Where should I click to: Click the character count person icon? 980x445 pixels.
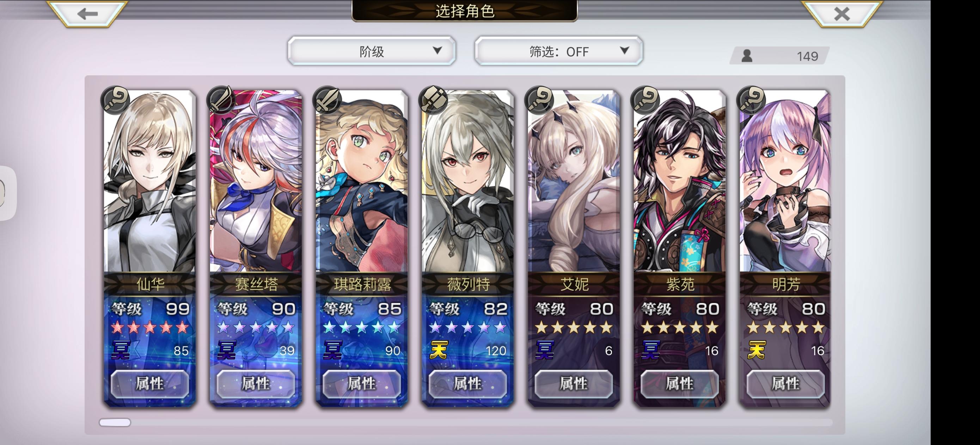[x=747, y=56]
